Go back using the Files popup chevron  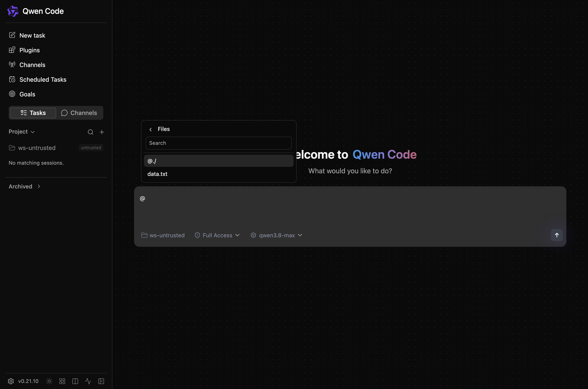coord(151,129)
